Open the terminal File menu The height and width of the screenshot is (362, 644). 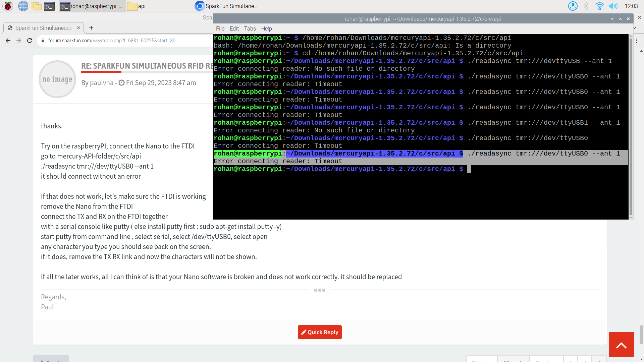(x=220, y=28)
